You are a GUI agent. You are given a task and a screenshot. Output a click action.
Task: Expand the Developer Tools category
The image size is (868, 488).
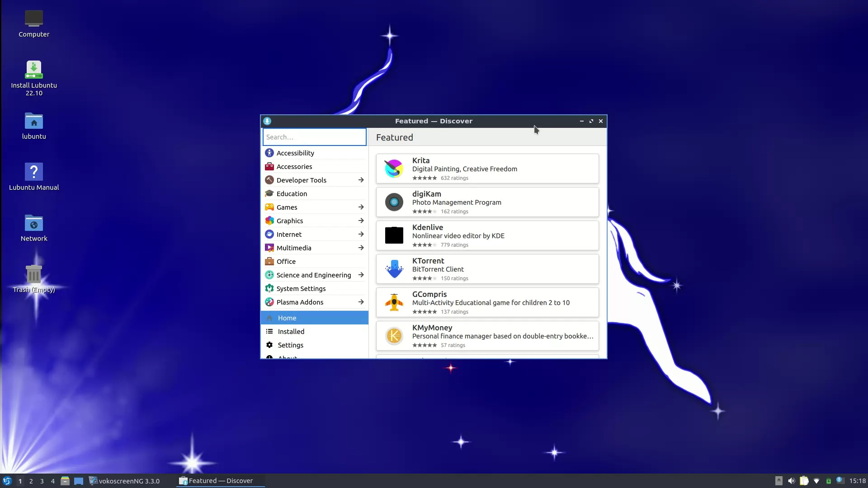(x=361, y=180)
